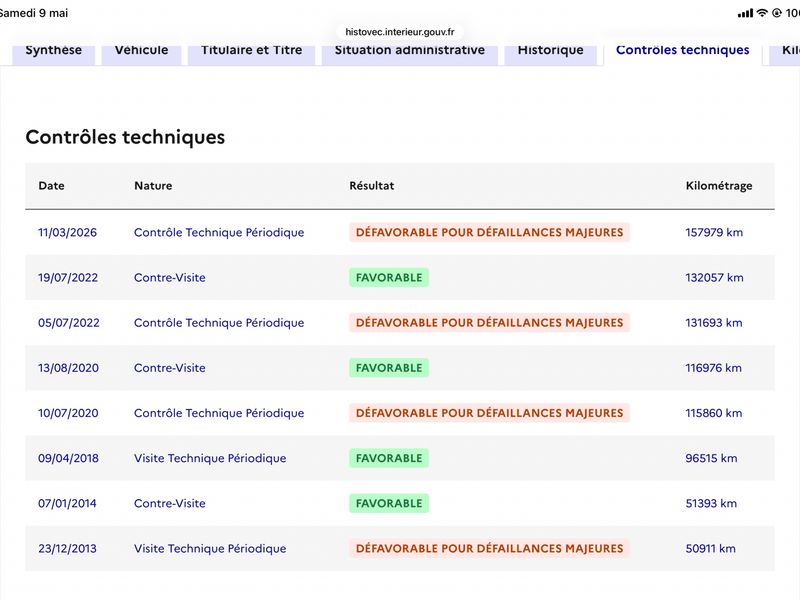Screen dimensions: 800x600
Task: Go to the Historique tab
Action: coord(551,51)
